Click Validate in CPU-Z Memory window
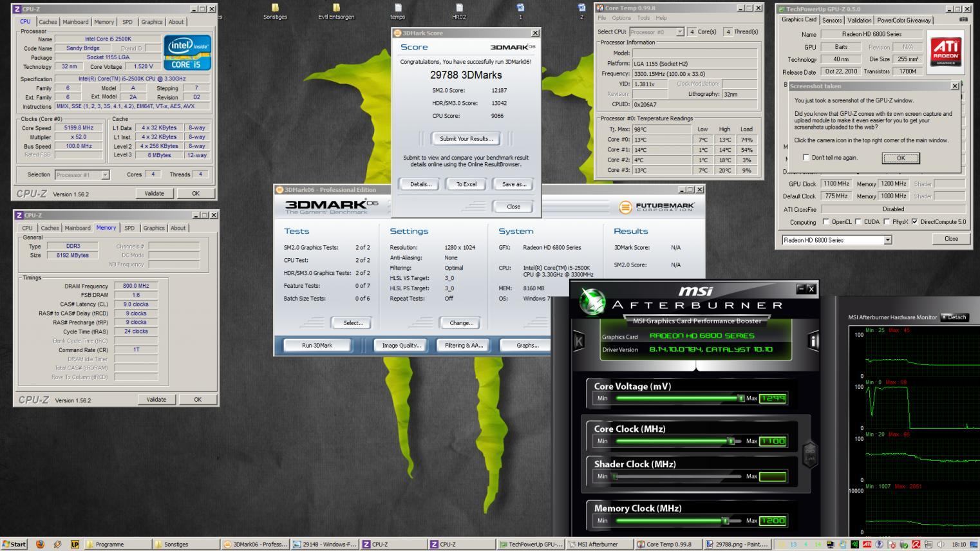 click(x=156, y=400)
